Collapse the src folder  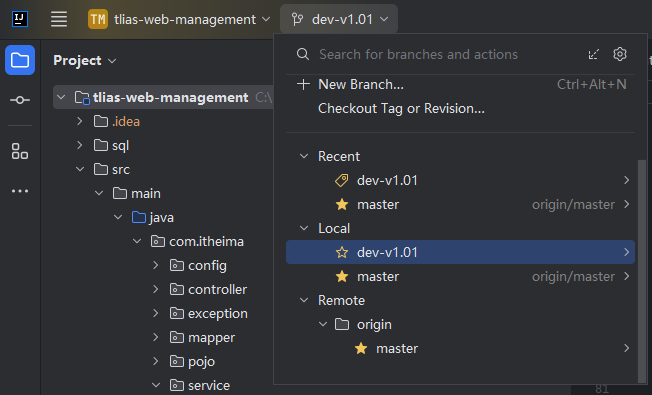[80, 169]
